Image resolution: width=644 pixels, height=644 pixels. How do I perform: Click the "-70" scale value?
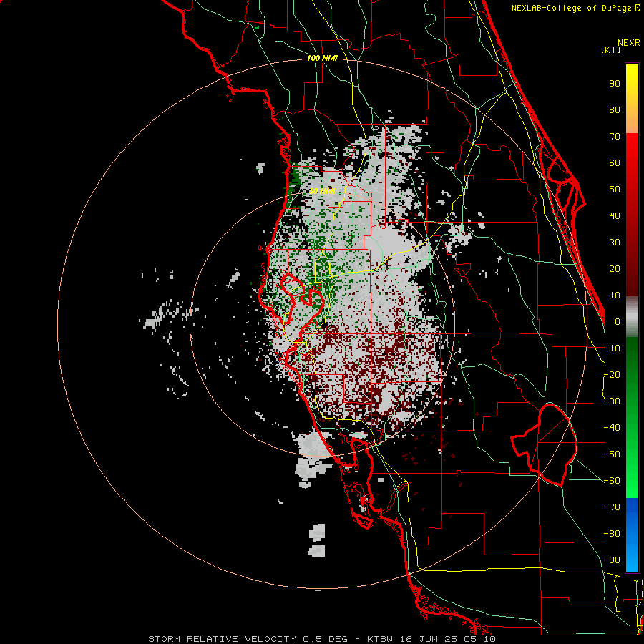click(612, 507)
